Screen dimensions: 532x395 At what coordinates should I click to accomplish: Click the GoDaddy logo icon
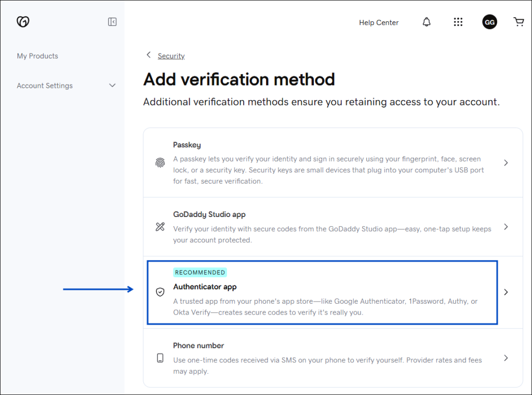(x=23, y=22)
